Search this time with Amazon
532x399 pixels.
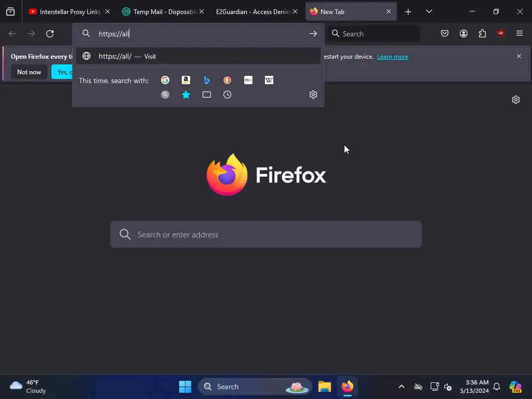(x=186, y=80)
